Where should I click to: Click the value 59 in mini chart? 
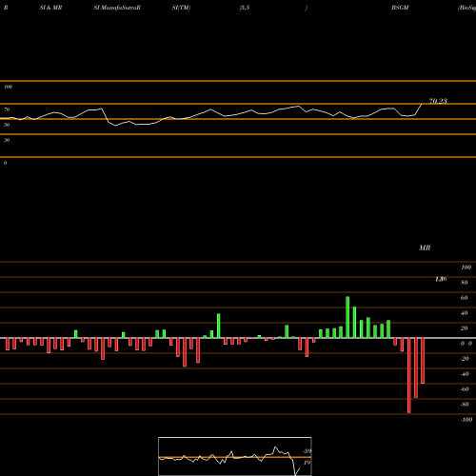(307, 451)
